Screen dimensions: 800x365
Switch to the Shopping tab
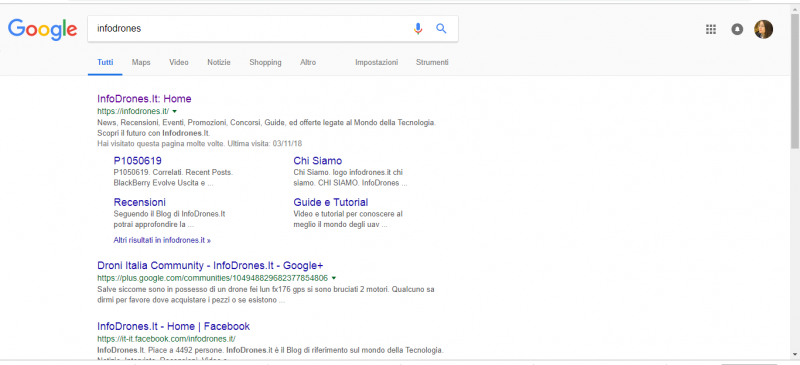265,62
